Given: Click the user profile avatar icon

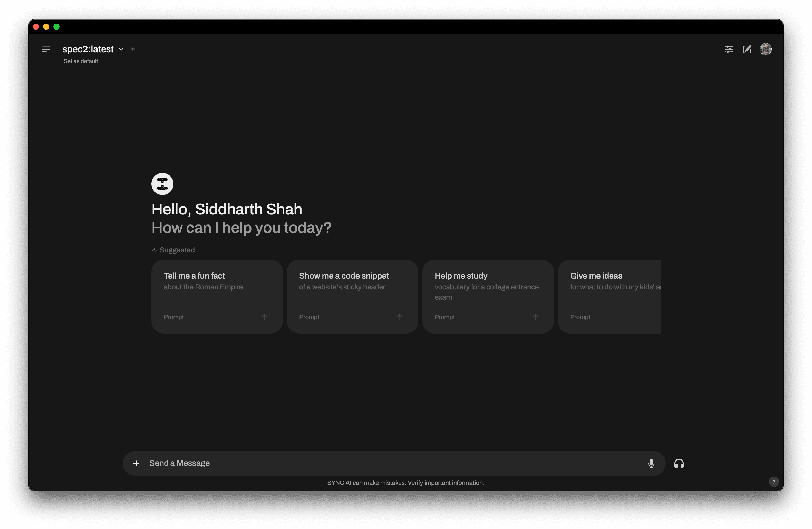Looking at the screenshot, I should point(766,49).
